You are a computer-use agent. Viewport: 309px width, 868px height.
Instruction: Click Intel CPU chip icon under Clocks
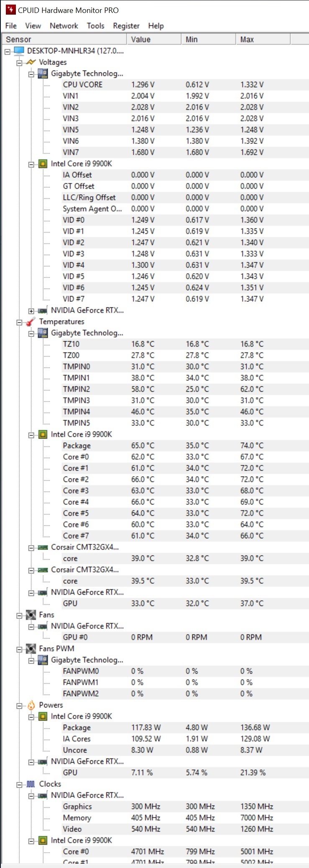click(x=43, y=840)
